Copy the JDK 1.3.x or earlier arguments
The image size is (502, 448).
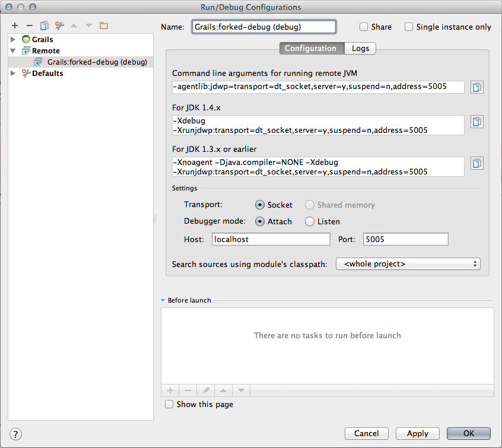click(476, 163)
